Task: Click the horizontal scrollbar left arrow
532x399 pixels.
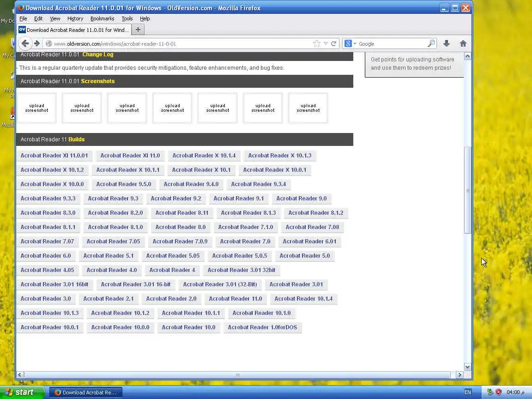Action: coord(20,375)
